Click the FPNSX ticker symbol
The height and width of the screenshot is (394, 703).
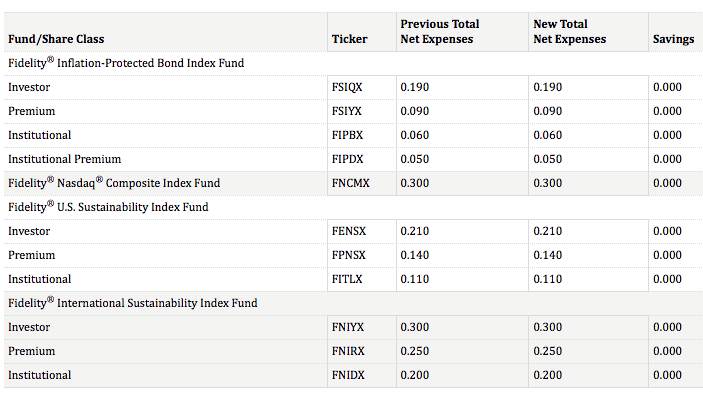[x=349, y=255]
